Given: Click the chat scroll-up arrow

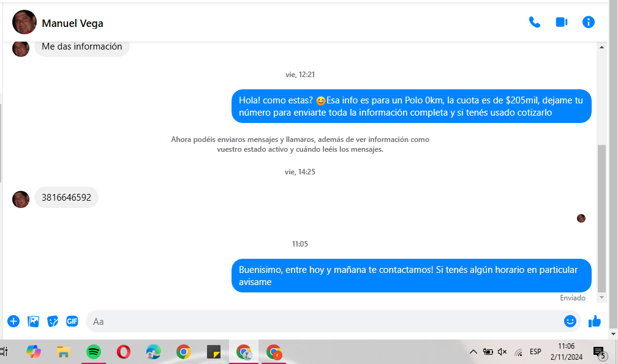Looking at the screenshot, I should coord(601,47).
